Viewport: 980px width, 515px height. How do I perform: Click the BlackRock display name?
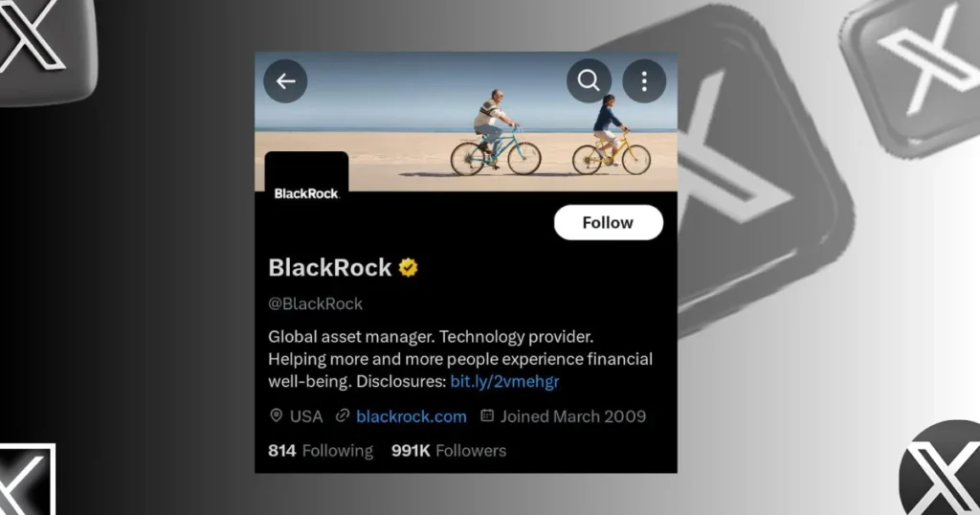pos(330,267)
